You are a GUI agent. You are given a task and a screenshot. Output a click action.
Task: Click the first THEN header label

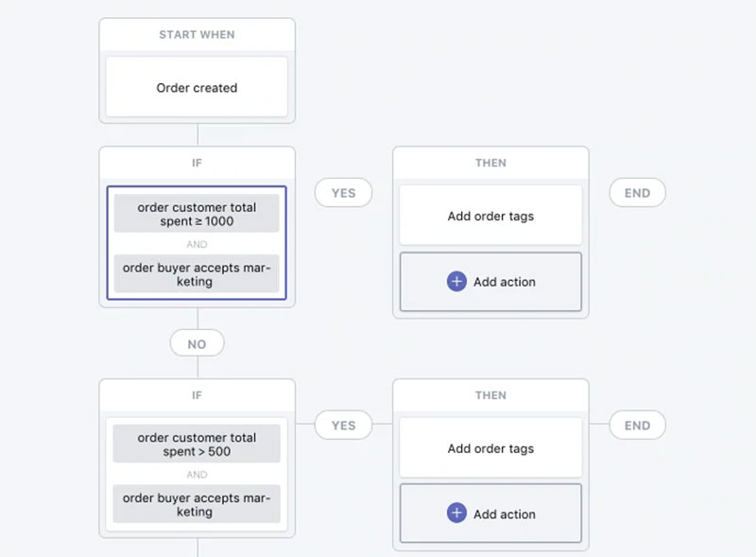point(490,163)
